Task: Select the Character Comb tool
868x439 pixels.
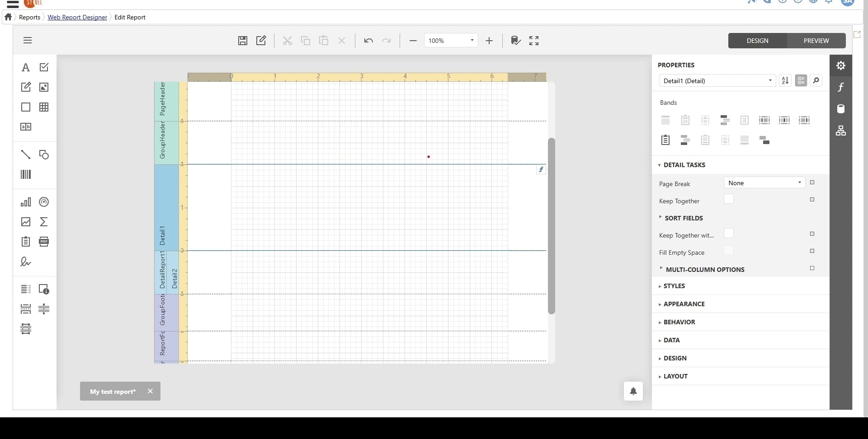Action: coord(26,127)
